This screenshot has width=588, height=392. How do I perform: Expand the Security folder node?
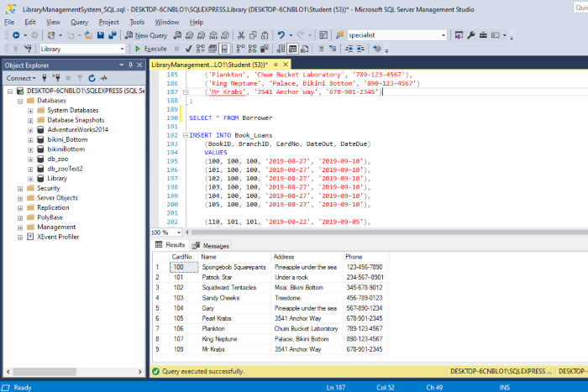20,189
